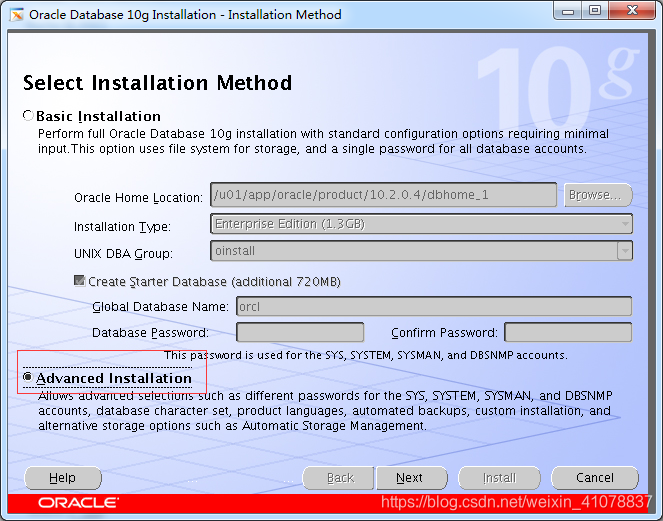Click the Browse button
Viewport: 663px width, 521px height.
click(x=598, y=195)
